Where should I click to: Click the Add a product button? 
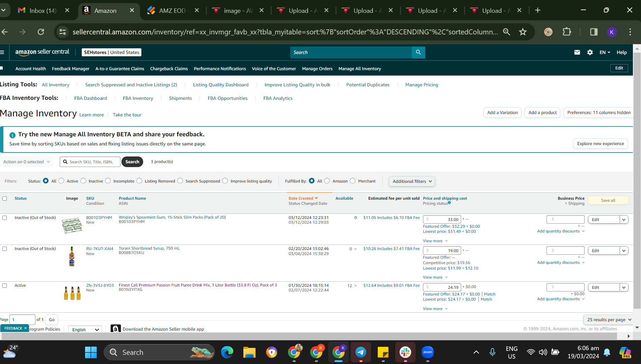(542, 112)
